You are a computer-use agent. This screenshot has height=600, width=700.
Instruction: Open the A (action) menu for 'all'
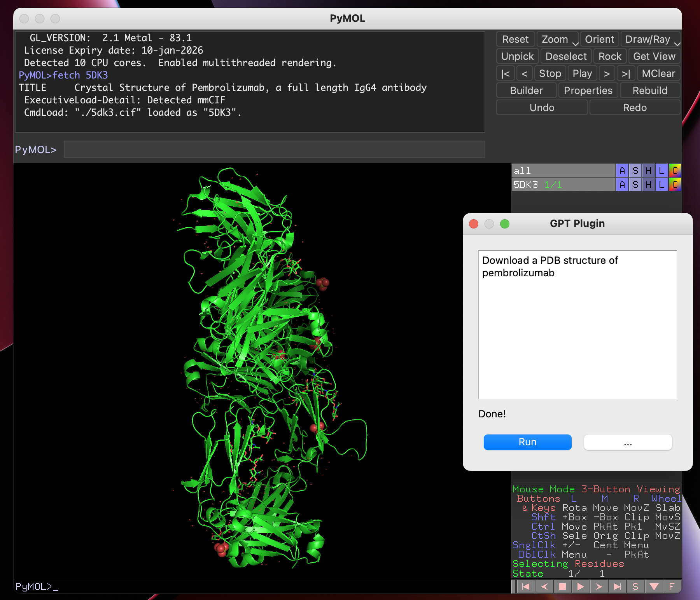click(622, 171)
